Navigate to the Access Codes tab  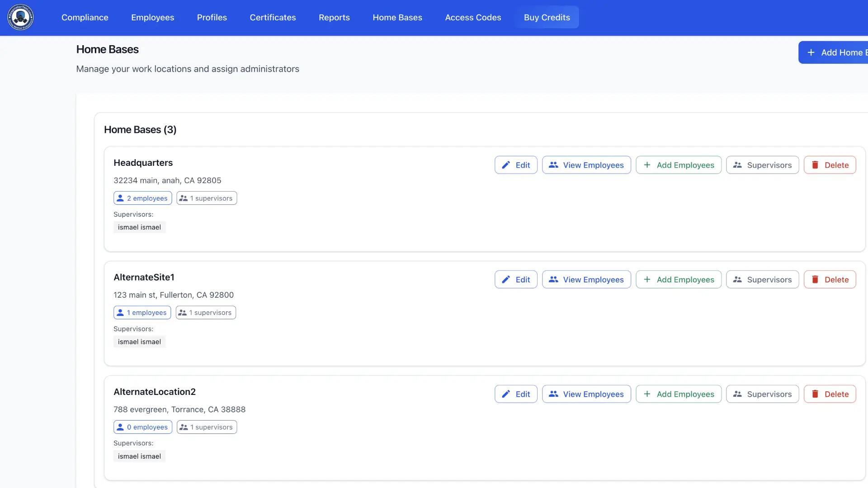tap(473, 17)
